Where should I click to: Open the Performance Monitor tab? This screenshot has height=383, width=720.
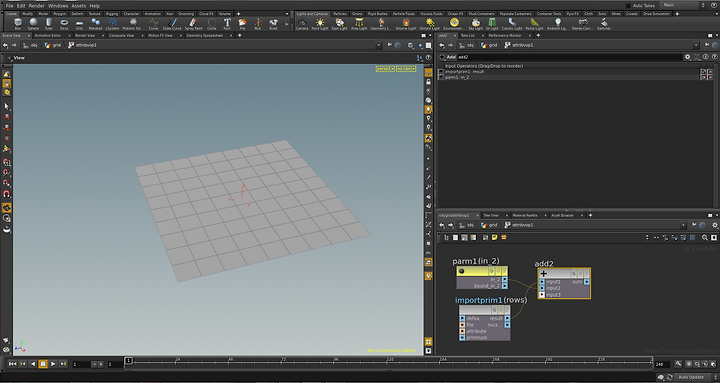coord(505,35)
